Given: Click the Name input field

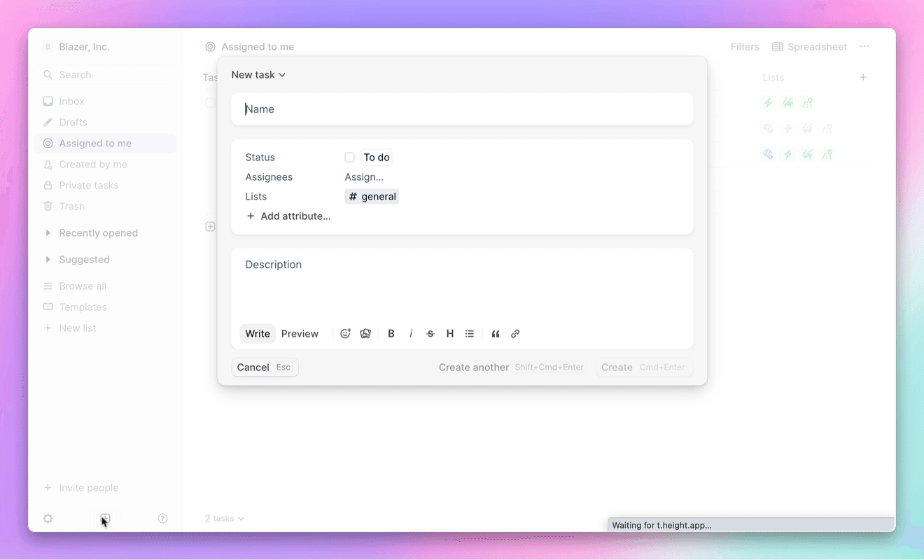Looking at the screenshot, I should tap(462, 108).
